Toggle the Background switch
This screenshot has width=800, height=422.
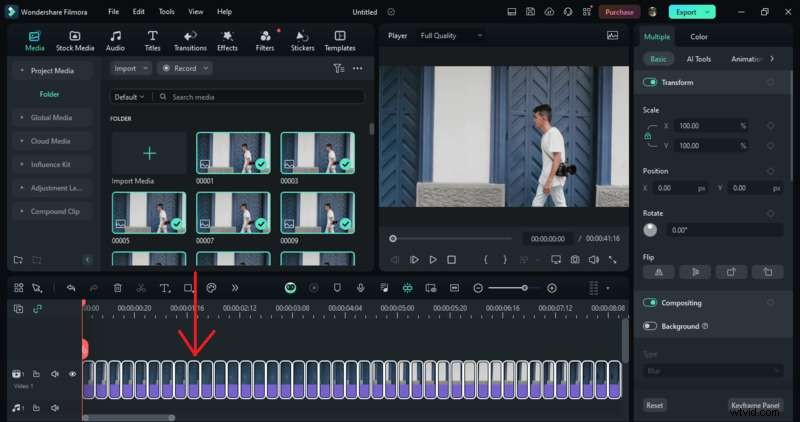[x=649, y=326]
